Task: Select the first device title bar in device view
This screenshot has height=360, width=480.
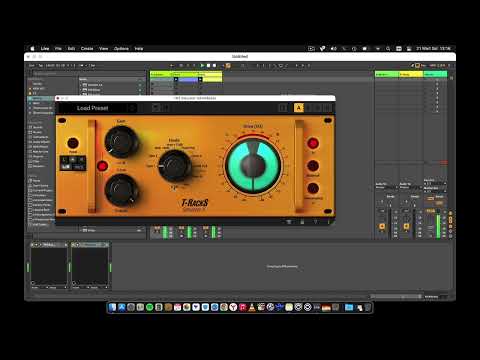Action: [49, 245]
